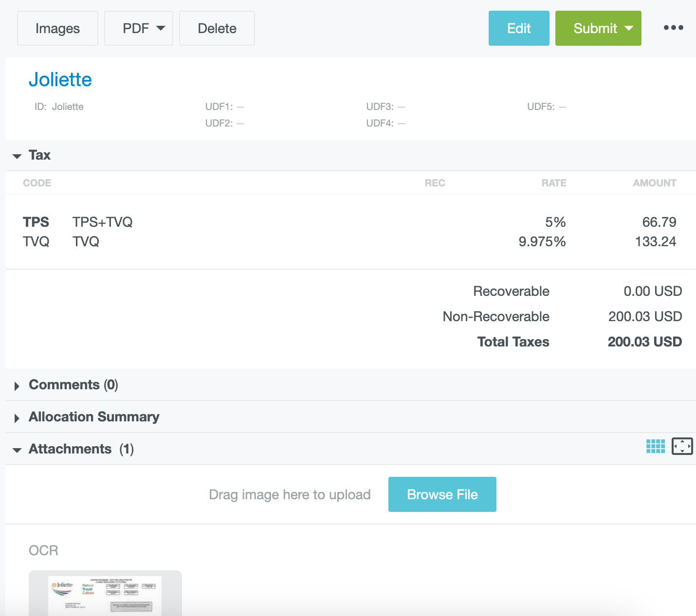Click the 133.24 tax amount
Screen dimensions: 696x616
pyautogui.click(x=656, y=241)
